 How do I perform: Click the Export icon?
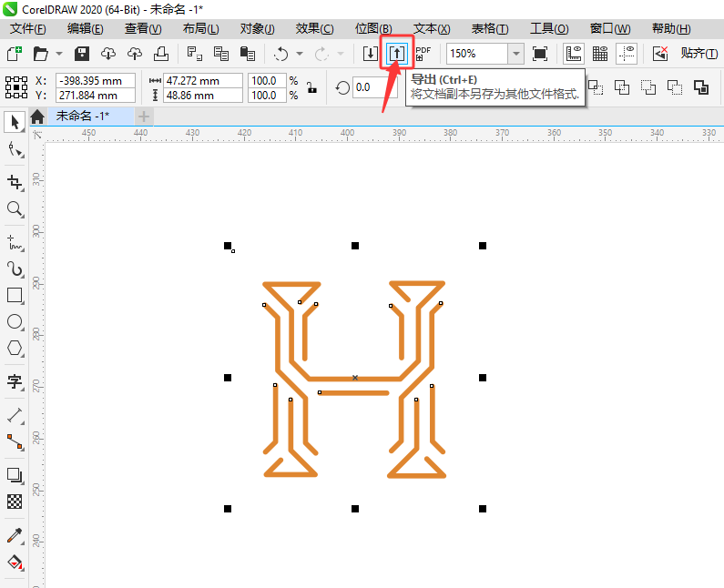tap(397, 54)
